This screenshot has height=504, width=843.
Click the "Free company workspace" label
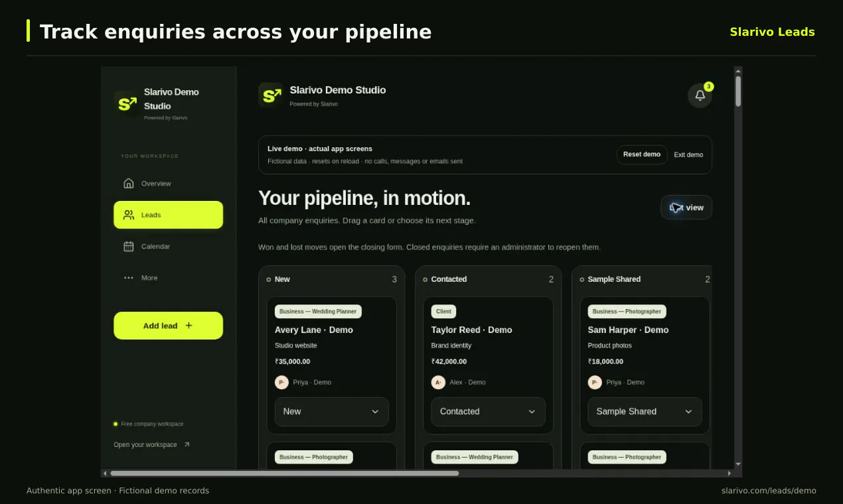point(152,424)
